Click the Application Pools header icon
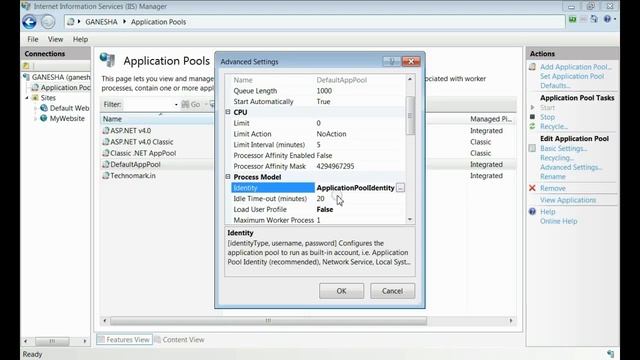The width and height of the screenshot is (640, 360). (x=107, y=60)
